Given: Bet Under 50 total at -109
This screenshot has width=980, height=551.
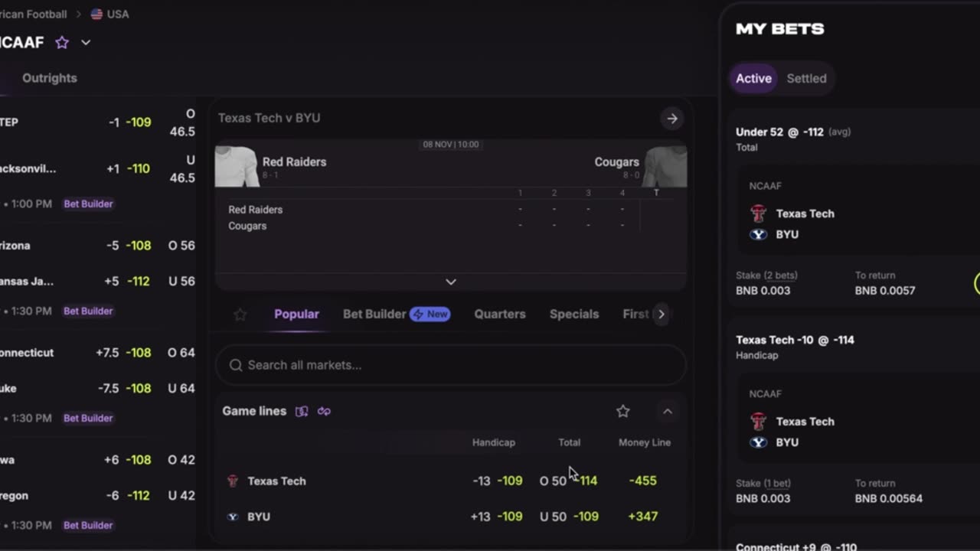Looking at the screenshot, I should coord(569,517).
